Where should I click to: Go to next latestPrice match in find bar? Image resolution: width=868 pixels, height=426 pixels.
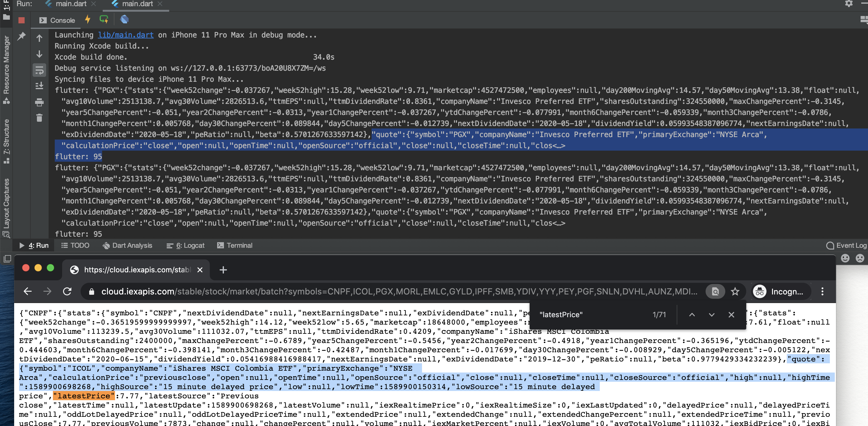pos(711,314)
